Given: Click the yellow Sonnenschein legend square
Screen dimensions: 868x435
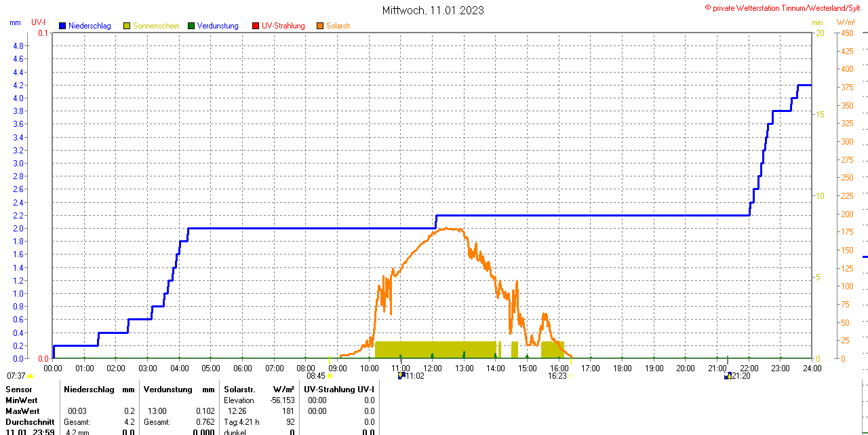Looking at the screenshot, I should (x=127, y=26).
